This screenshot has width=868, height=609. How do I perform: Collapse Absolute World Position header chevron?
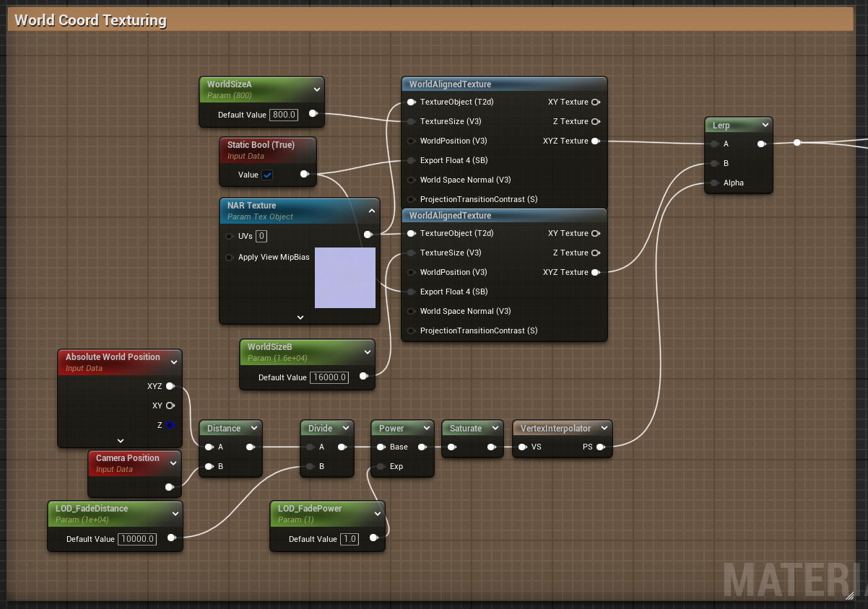[x=173, y=362]
